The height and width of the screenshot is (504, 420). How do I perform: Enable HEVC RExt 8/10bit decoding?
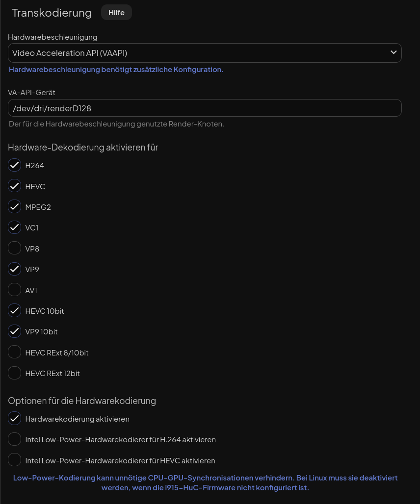(x=15, y=353)
